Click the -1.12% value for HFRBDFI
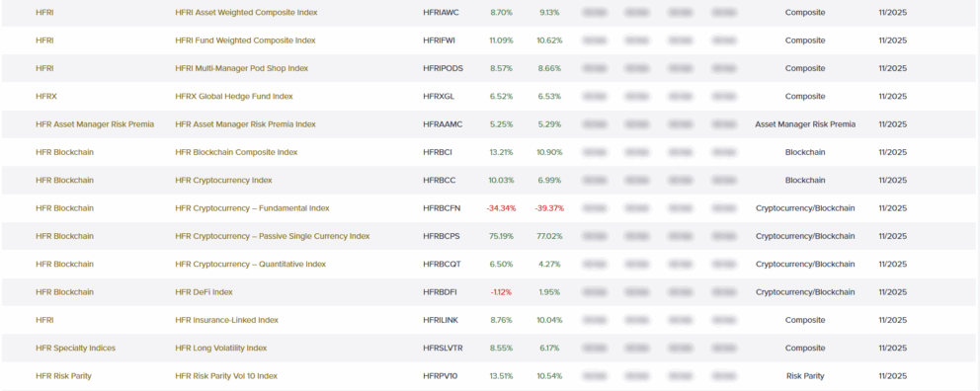Viewport: 980px width, 391px height. [501, 292]
